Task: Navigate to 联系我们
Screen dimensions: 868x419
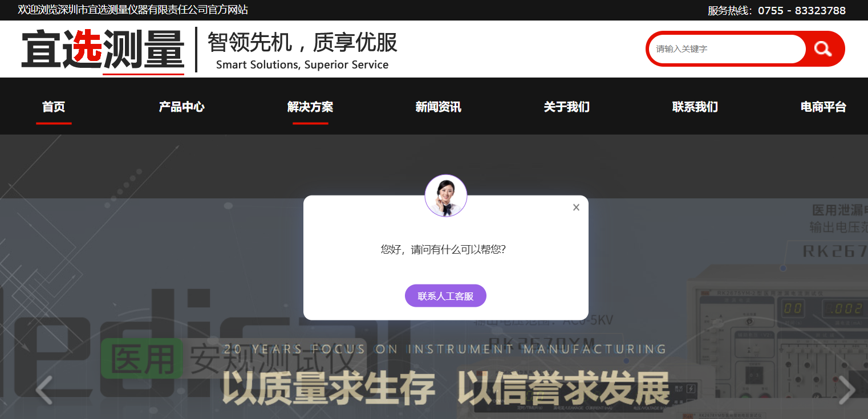Action: tap(695, 107)
